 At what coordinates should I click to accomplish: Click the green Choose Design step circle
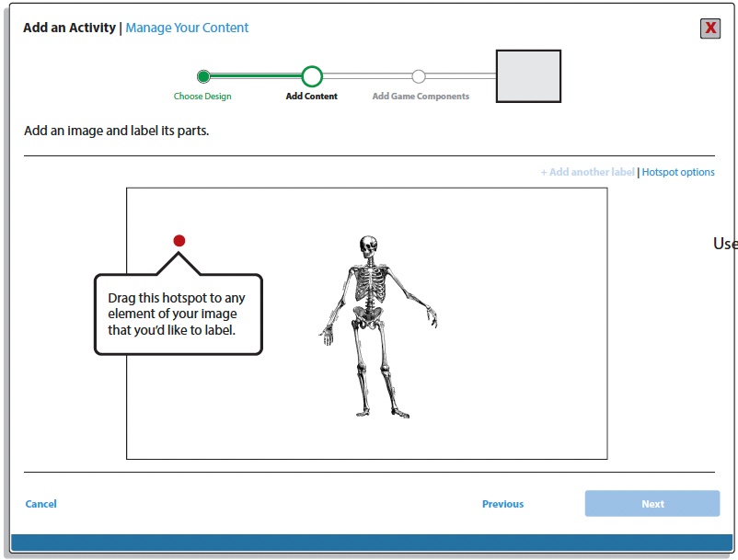[203, 76]
